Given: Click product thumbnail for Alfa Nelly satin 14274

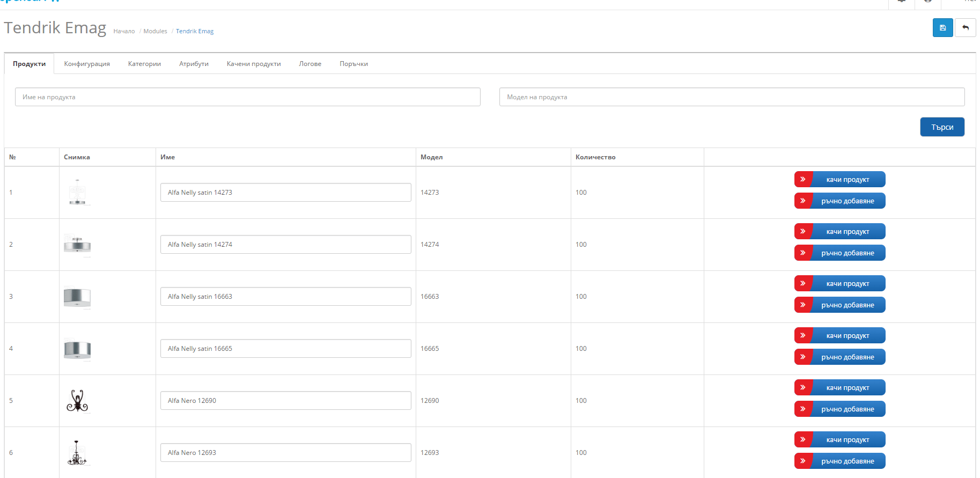Looking at the screenshot, I should pos(77,245).
